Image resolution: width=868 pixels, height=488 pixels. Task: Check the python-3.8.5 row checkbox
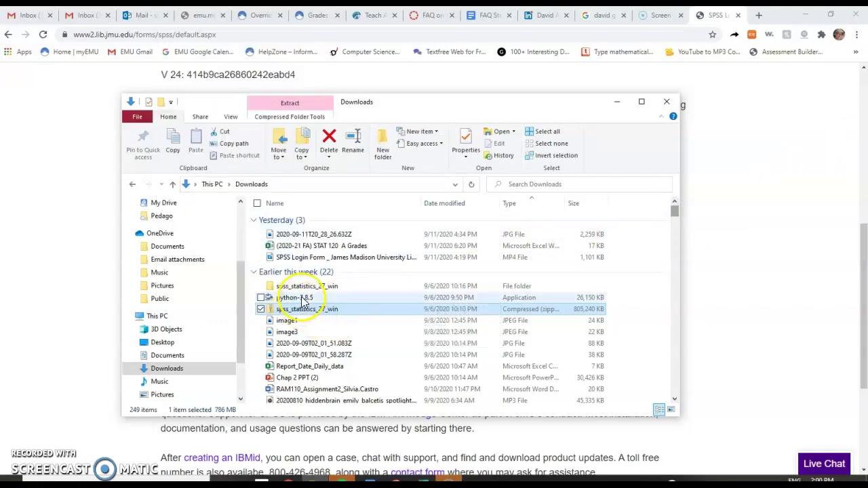pyautogui.click(x=260, y=298)
